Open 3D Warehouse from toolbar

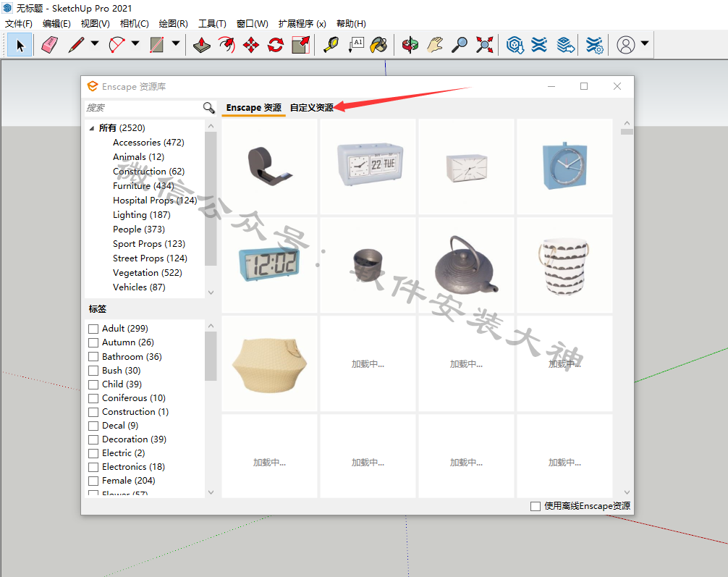(x=515, y=45)
